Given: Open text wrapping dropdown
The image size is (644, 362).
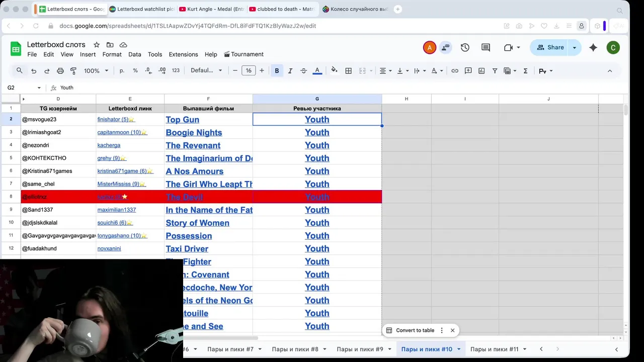Looking at the screenshot, I should [420, 71].
